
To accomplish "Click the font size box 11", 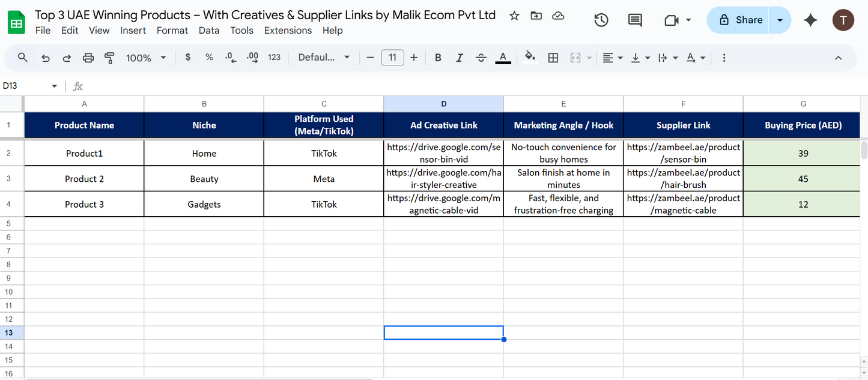I will point(392,58).
